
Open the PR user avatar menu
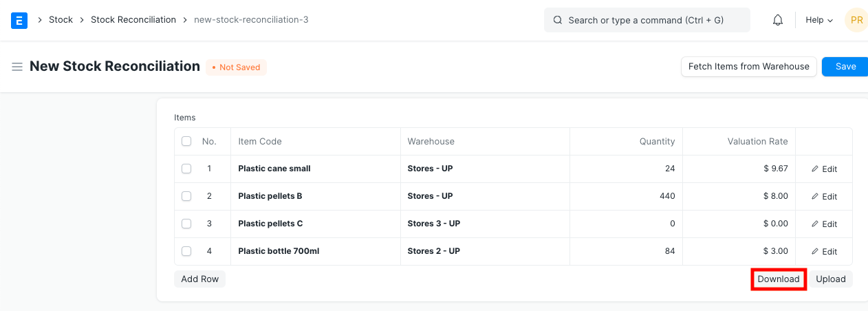tap(856, 20)
